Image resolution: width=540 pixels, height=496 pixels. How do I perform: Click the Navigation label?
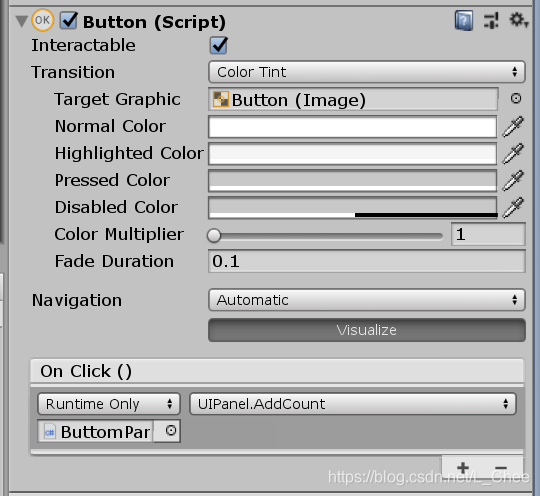pyautogui.click(x=77, y=300)
